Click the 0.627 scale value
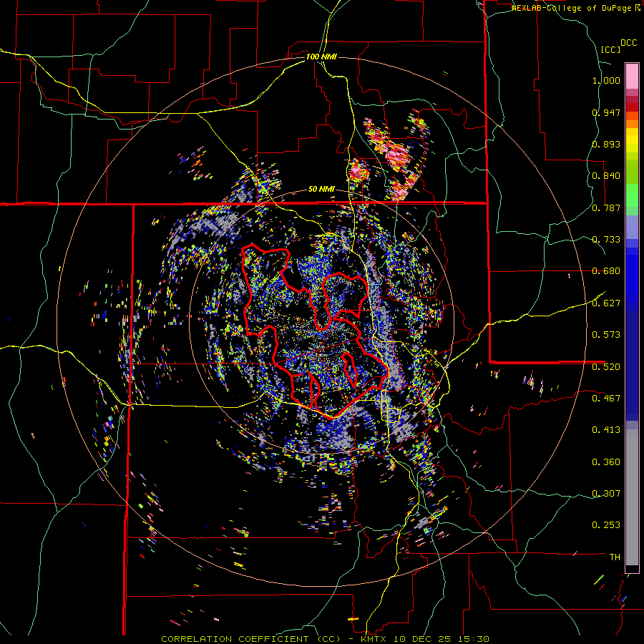Viewport: 644px width, 644px height. [x=606, y=303]
